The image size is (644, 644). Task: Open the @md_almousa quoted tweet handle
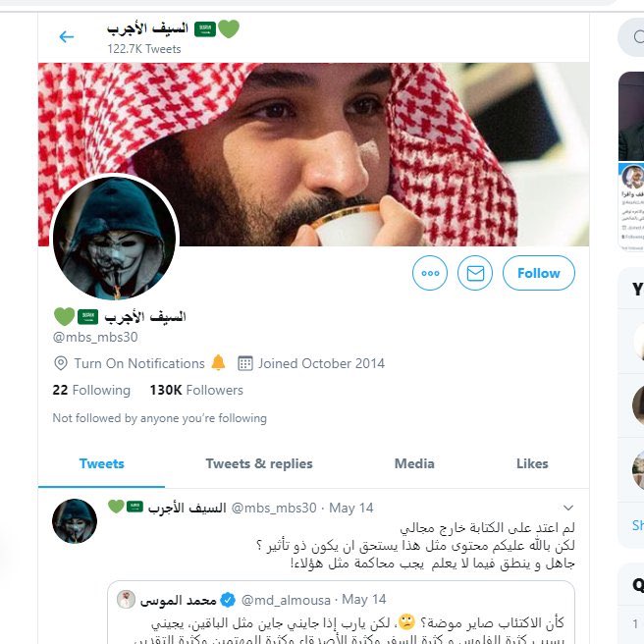click(x=286, y=600)
